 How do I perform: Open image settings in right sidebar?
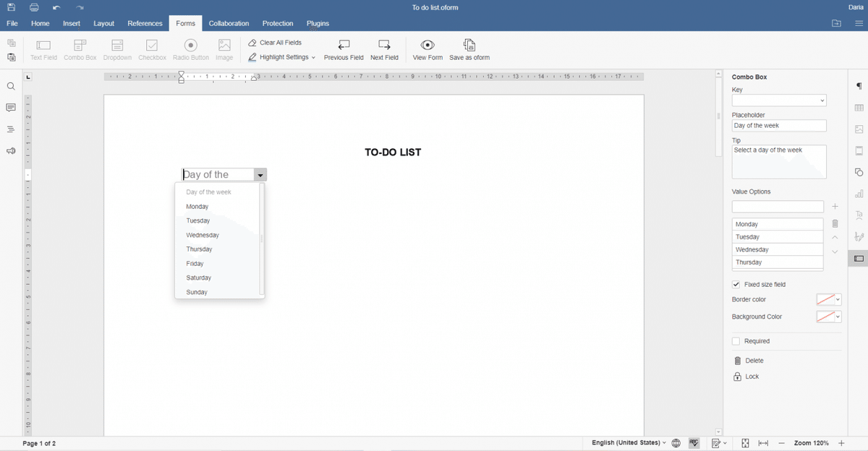click(859, 129)
